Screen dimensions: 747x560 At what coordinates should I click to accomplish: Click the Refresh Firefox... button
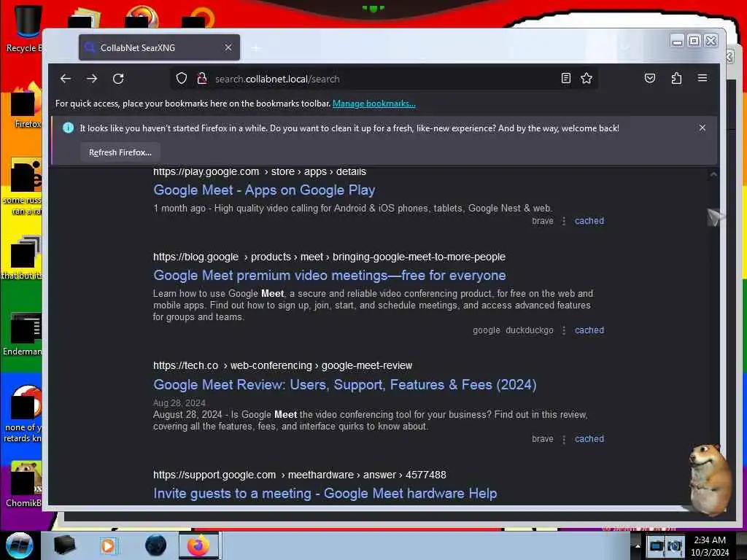120,152
